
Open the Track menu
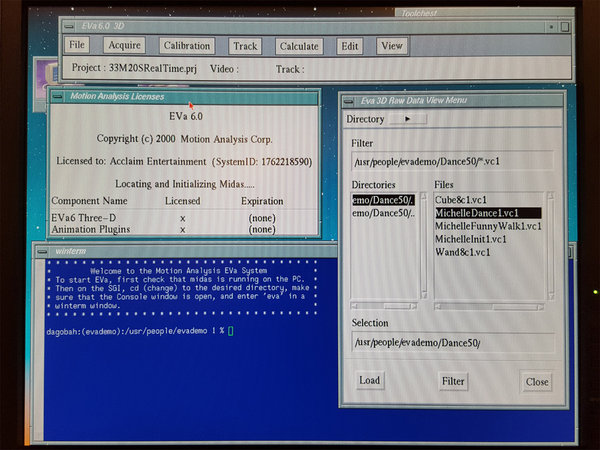tap(245, 46)
